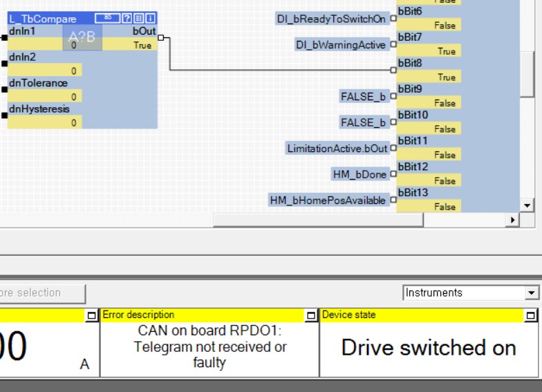The width and height of the screenshot is (542, 392).
Task: Click the bBit12 False value
Action: coord(429,180)
